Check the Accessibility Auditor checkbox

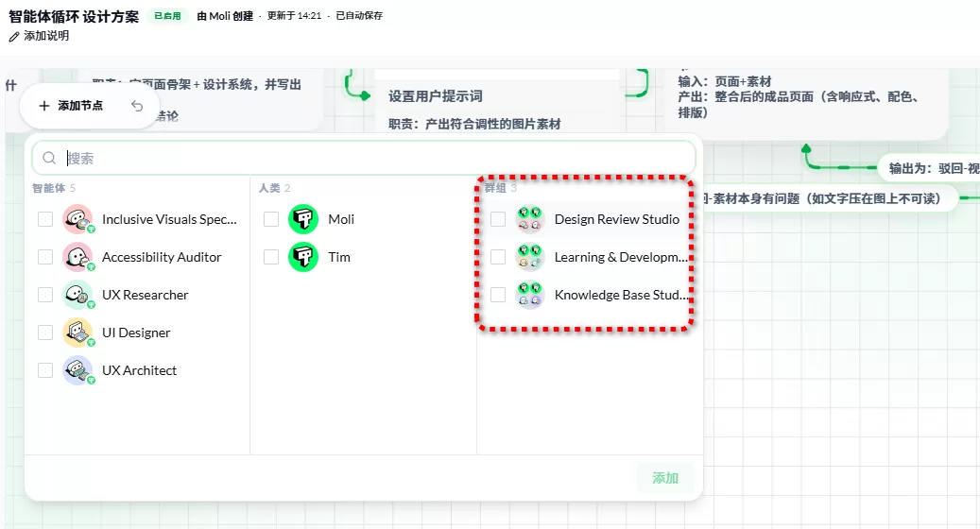pyautogui.click(x=45, y=257)
